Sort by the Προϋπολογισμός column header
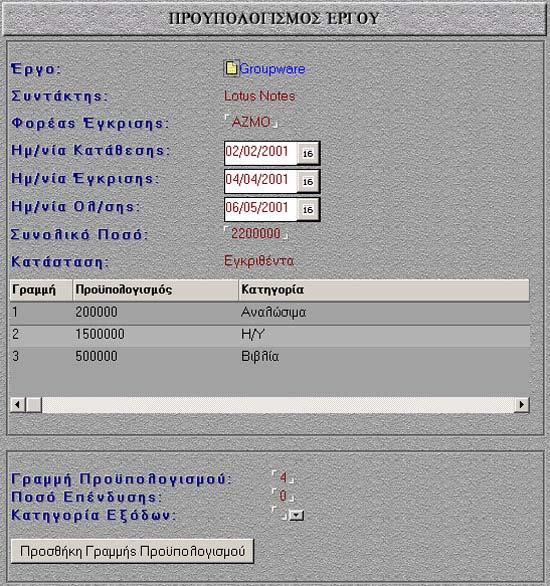Screen dimensions: 550x586 tap(155, 290)
